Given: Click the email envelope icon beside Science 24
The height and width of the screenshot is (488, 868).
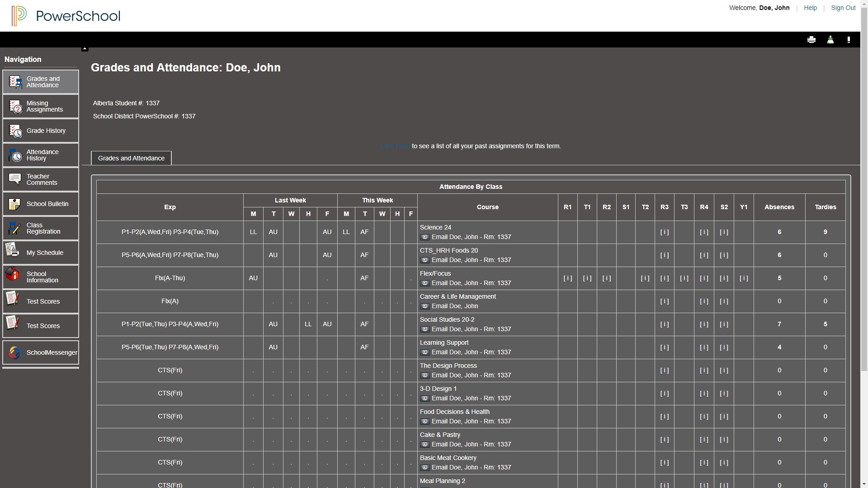Looking at the screenshot, I should click(425, 237).
